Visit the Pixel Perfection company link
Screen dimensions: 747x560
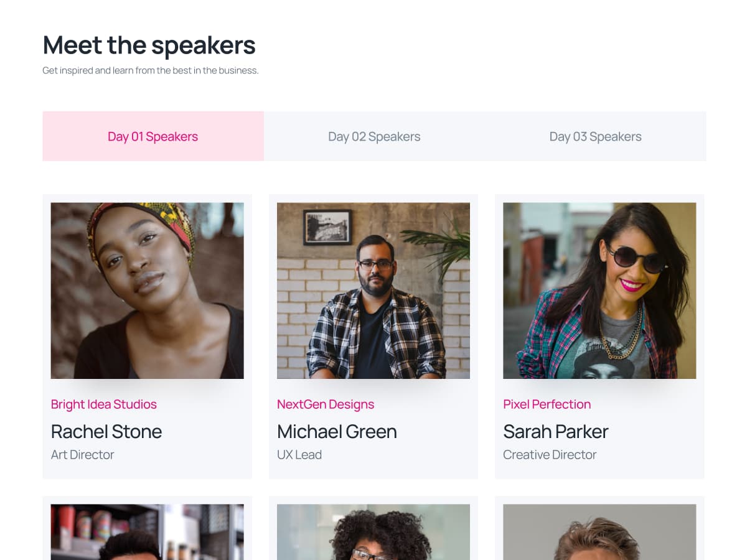click(547, 404)
